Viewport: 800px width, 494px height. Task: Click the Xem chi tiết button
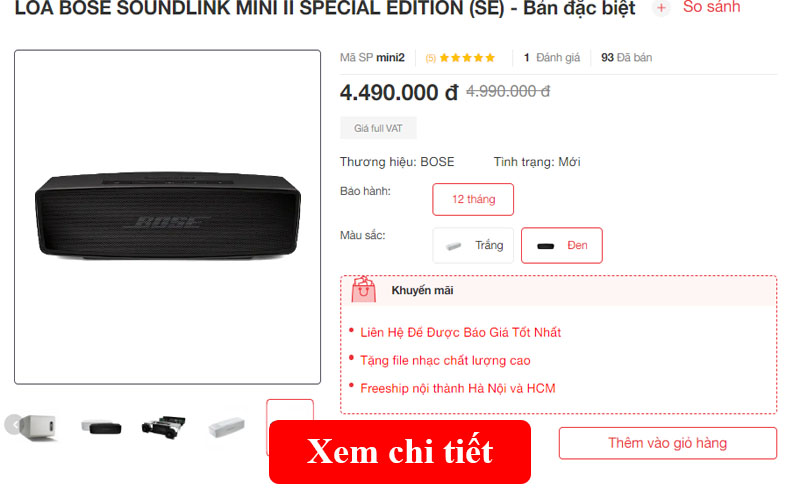tap(400, 452)
